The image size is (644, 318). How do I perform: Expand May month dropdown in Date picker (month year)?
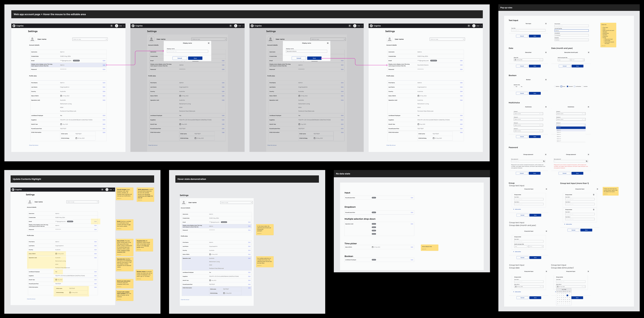click(x=564, y=60)
